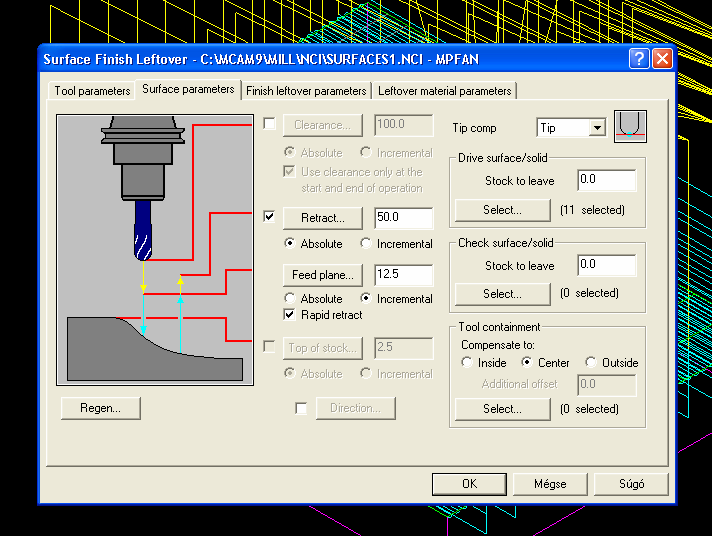
Task: Click the tip comp tool illustration icon
Action: 630,126
